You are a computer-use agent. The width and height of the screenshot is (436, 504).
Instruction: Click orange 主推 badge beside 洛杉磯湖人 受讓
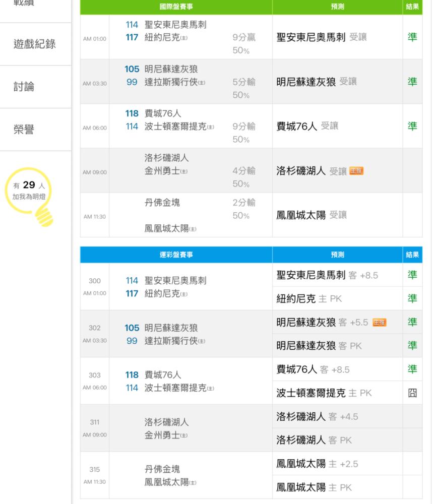[356, 171]
